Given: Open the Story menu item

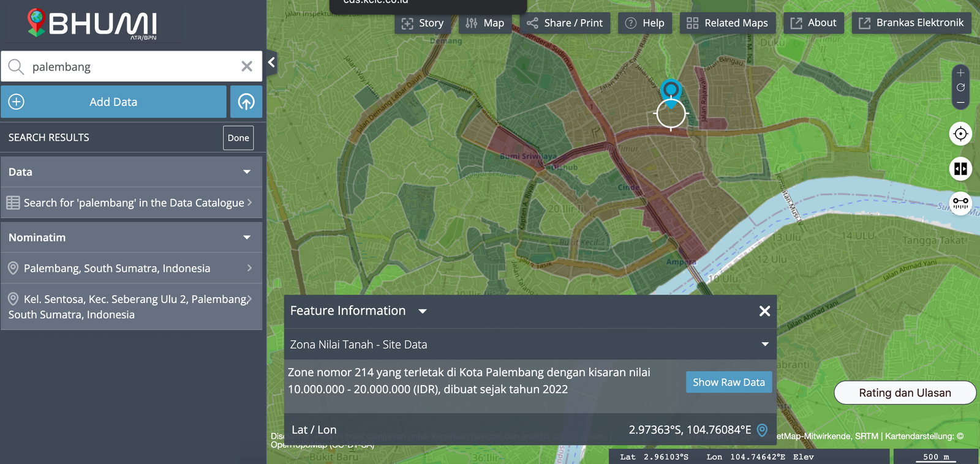Looking at the screenshot, I should pyautogui.click(x=423, y=23).
